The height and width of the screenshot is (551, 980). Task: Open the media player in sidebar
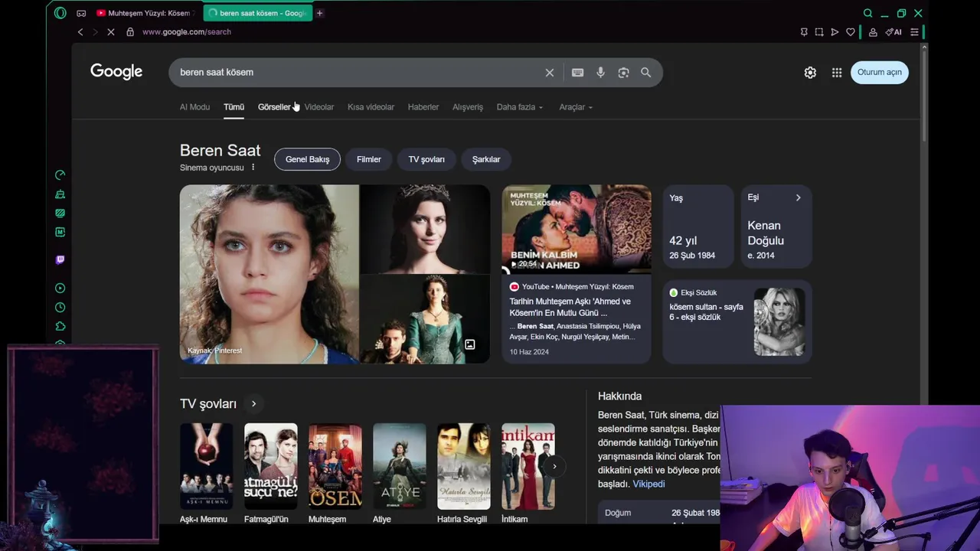click(x=60, y=289)
